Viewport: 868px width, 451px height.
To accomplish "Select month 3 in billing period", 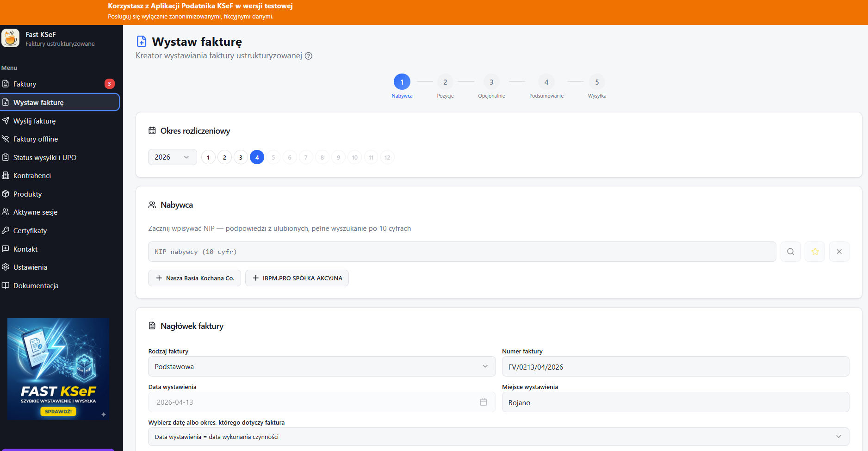I will click(x=241, y=157).
